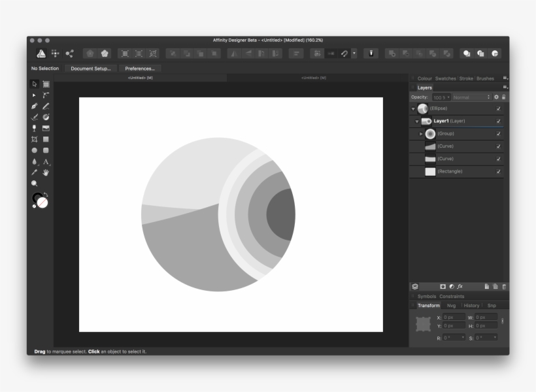
Task: Select the Node tool
Action: pos(33,95)
